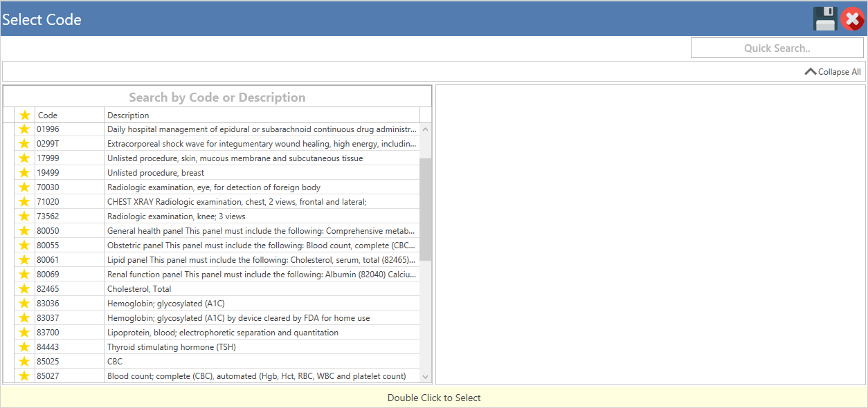Toggle favorite star for code 80055
Viewport: 868px width, 408px height.
(x=25, y=245)
